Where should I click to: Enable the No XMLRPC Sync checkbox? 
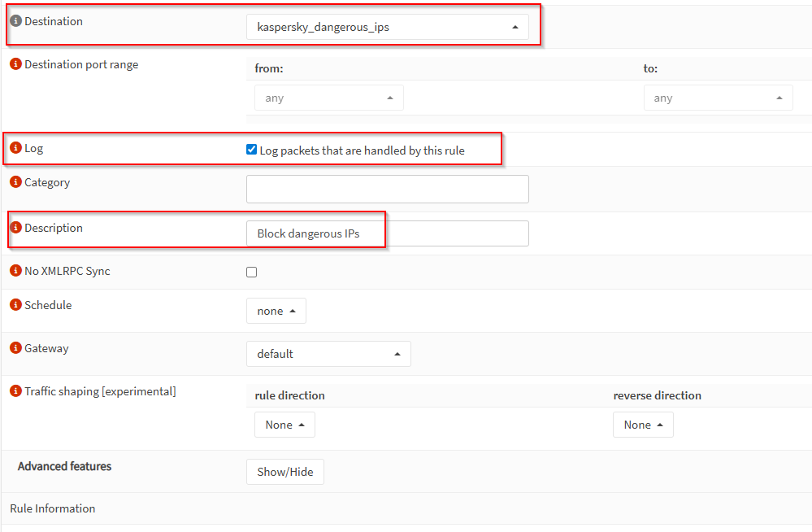(x=251, y=272)
